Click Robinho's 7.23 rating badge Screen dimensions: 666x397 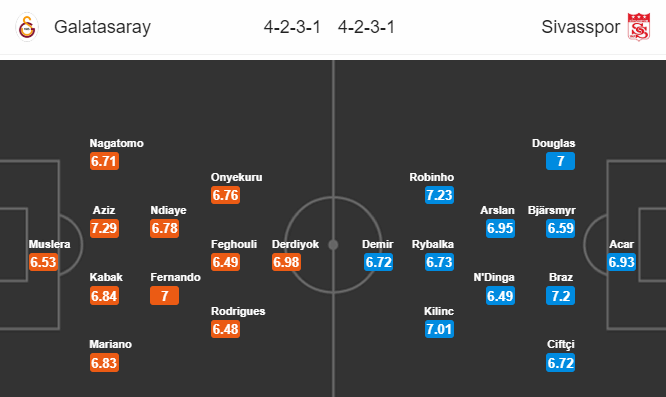point(439,195)
